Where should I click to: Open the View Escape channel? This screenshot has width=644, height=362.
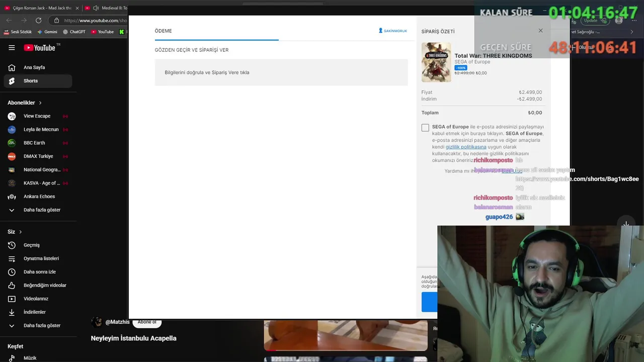[x=38, y=116]
